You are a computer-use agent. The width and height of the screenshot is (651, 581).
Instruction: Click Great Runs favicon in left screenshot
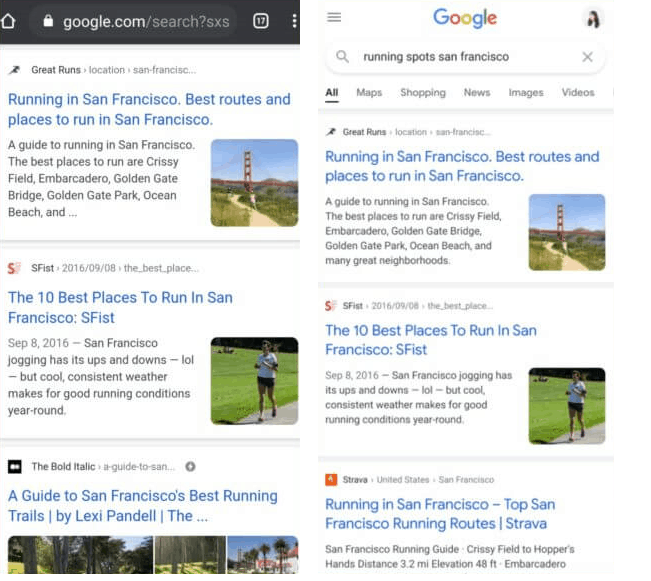click(15, 70)
